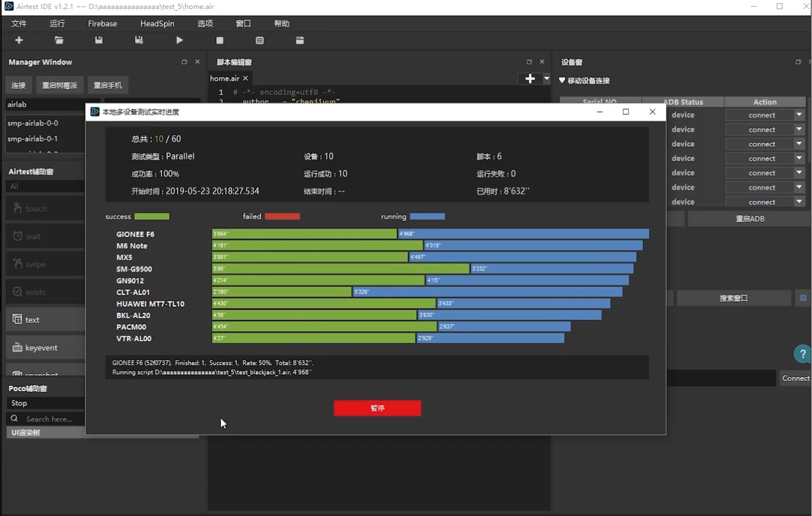Open the 窗口 menu
This screenshot has height=516, width=812.
click(243, 24)
